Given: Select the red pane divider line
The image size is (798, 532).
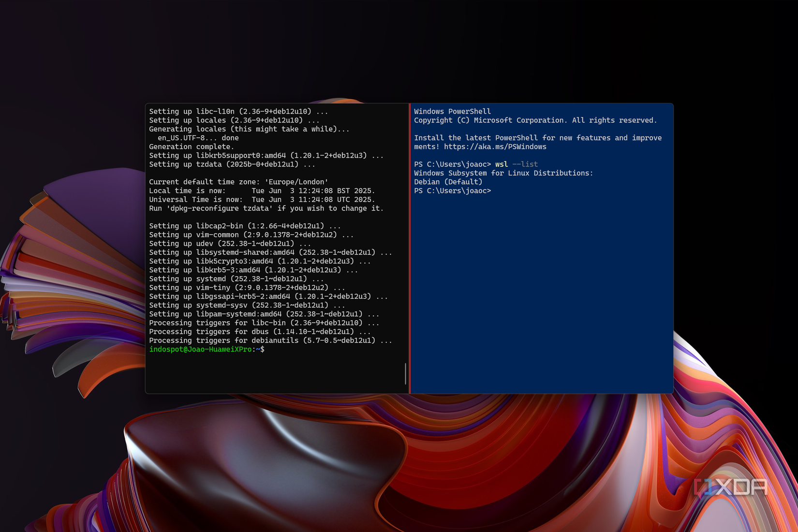Looking at the screenshot, I should tap(410, 248).
